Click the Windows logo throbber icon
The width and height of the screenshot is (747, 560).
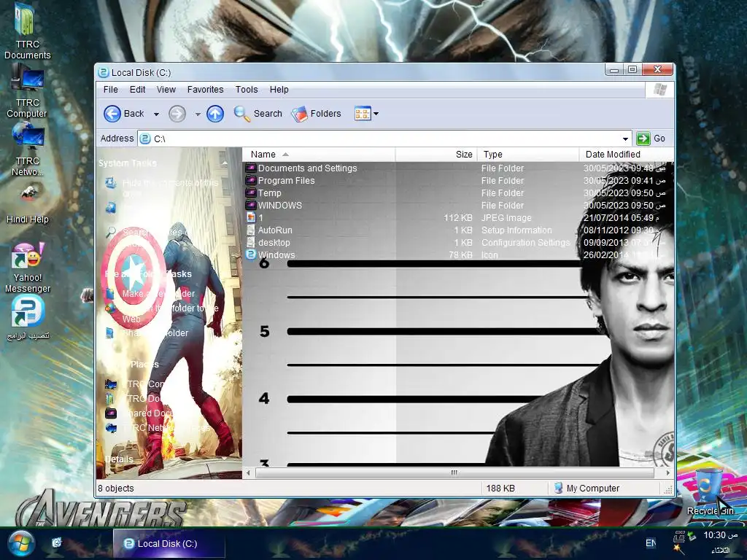(659, 90)
